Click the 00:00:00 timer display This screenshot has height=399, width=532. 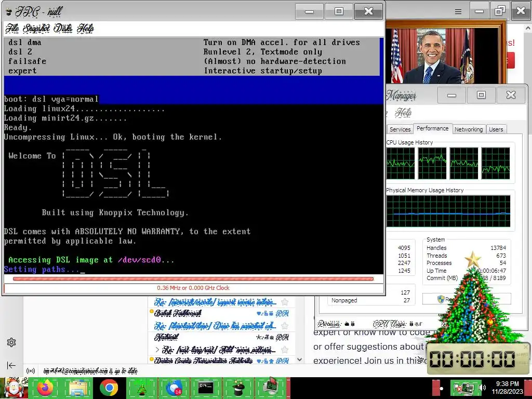473,359
